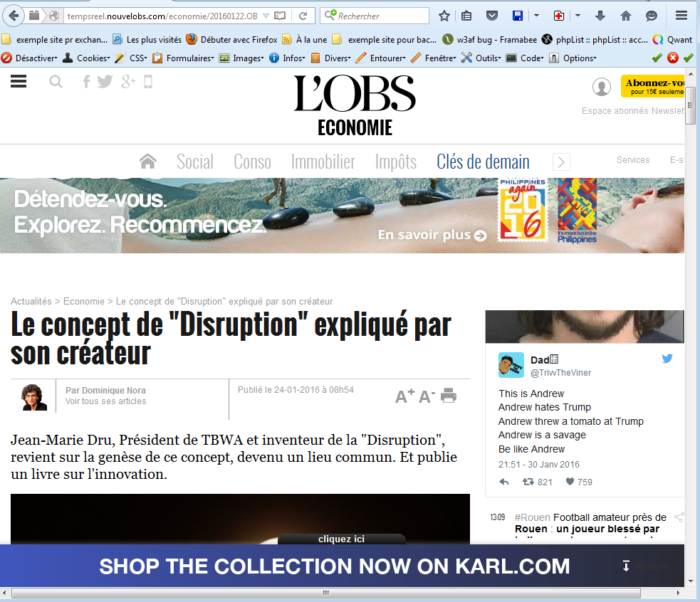Screen dimensions: 700x602
Task: Click the red X web developer icon
Action: (673, 58)
